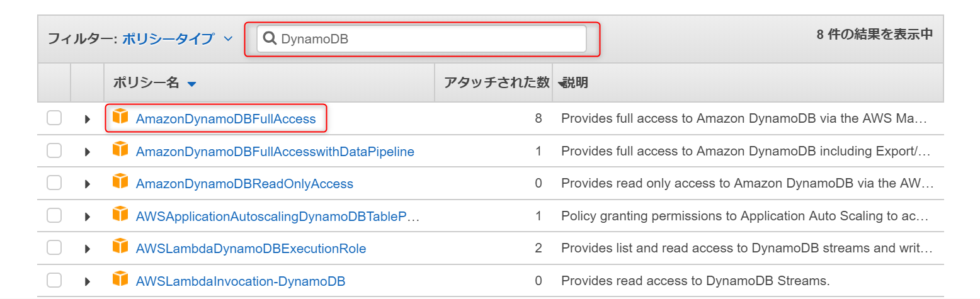Open the AWSApplicationAutoscalingDynamoDBTableP… policy link
This screenshot has height=299, width=980.
coord(278,217)
